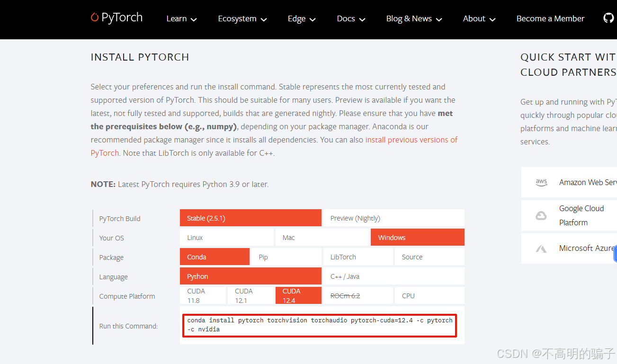The width and height of the screenshot is (617, 364).
Task: Expand the About menu chevron
Action: [492, 19]
